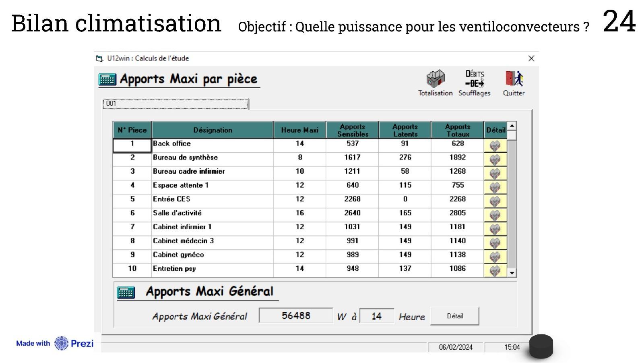
Task: Select the Salle d'activité designation cell
Action: pos(213,215)
